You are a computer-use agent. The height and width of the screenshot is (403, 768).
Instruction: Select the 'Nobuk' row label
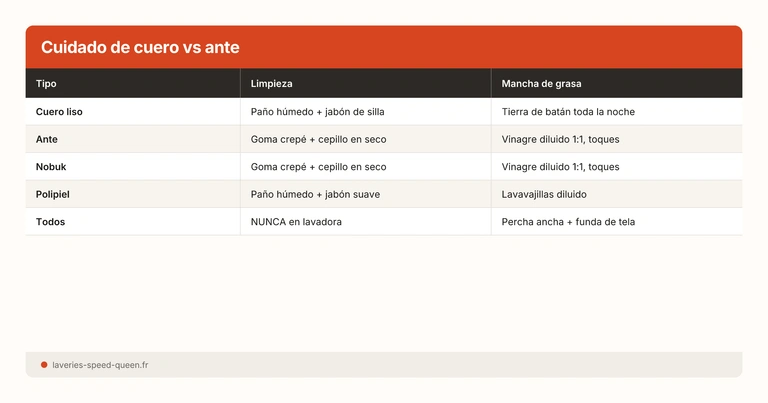[50, 167]
